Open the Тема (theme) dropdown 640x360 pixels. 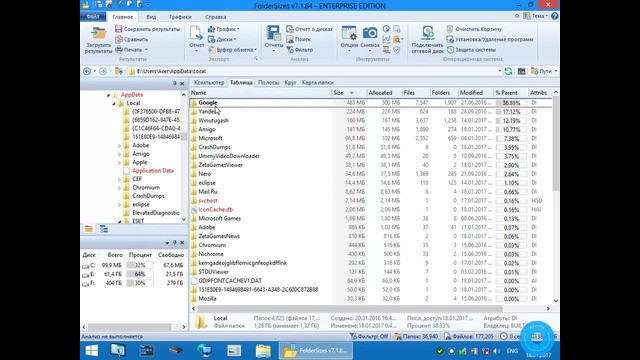click(x=536, y=16)
